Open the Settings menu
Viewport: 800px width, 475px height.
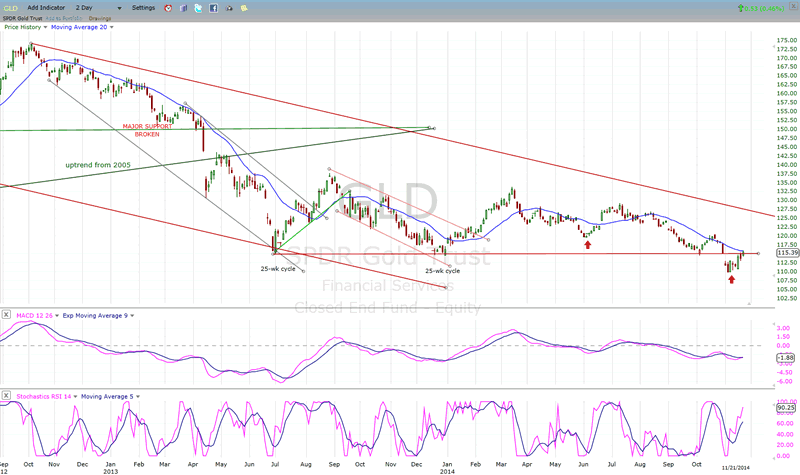[143, 8]
